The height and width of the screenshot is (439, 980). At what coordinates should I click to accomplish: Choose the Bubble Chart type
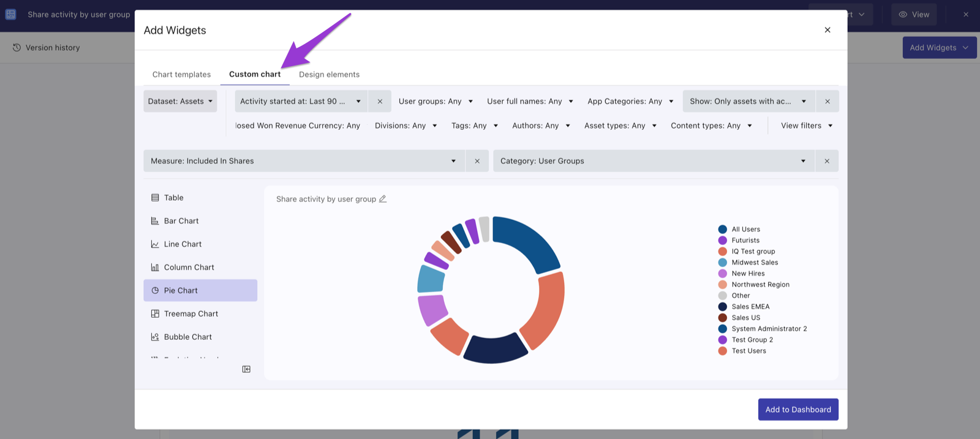(x=200, y=337)
